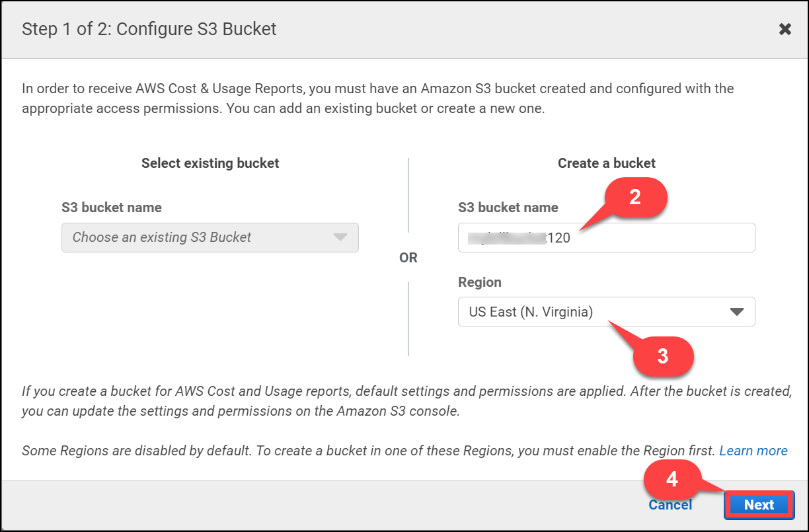
Task: Click the Create a bucket heading
Action: pyautogui.click(x=607, y=163)
